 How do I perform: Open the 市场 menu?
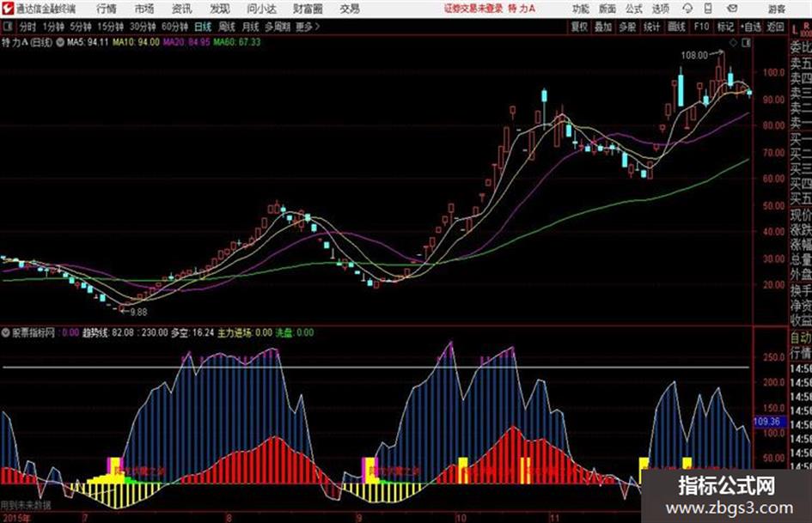(x=144, y=9)
